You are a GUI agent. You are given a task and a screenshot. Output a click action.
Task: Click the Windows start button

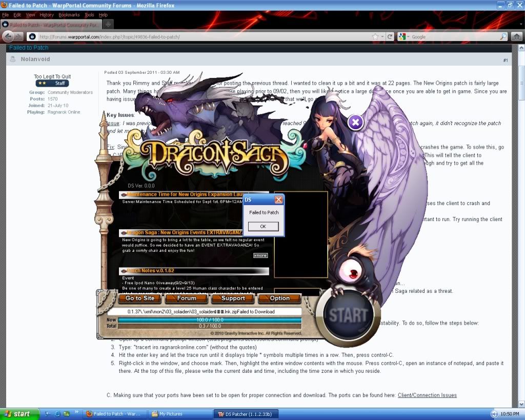tap(19, 414)
